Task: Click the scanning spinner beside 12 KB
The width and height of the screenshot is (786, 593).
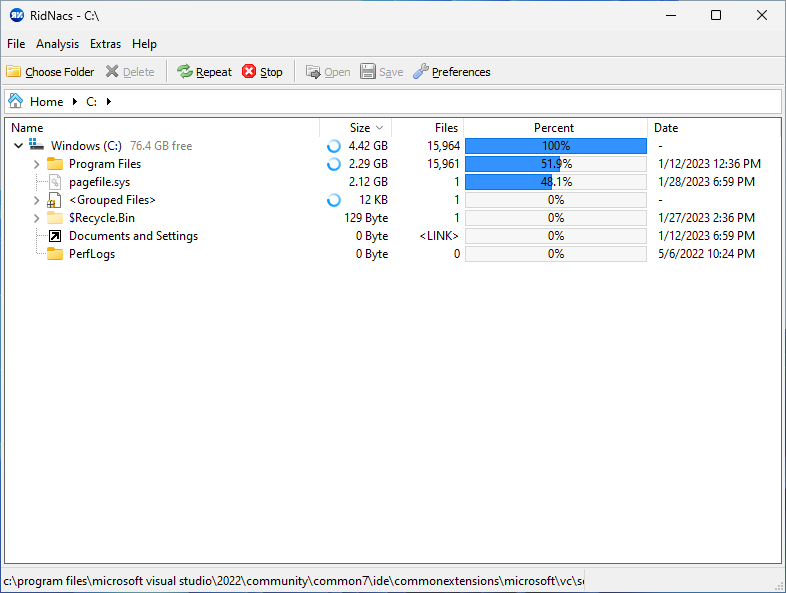Action: coord(334,200)
